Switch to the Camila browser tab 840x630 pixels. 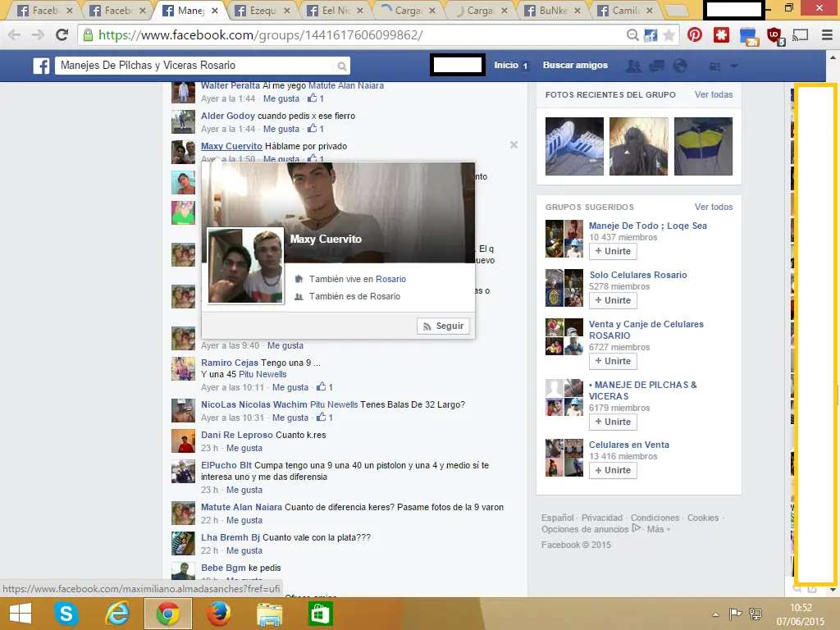624,11
